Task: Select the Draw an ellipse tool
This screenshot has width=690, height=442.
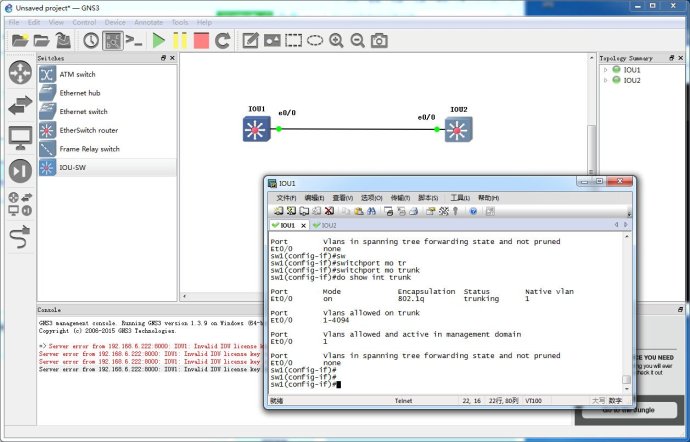Action: coord(315,41)
